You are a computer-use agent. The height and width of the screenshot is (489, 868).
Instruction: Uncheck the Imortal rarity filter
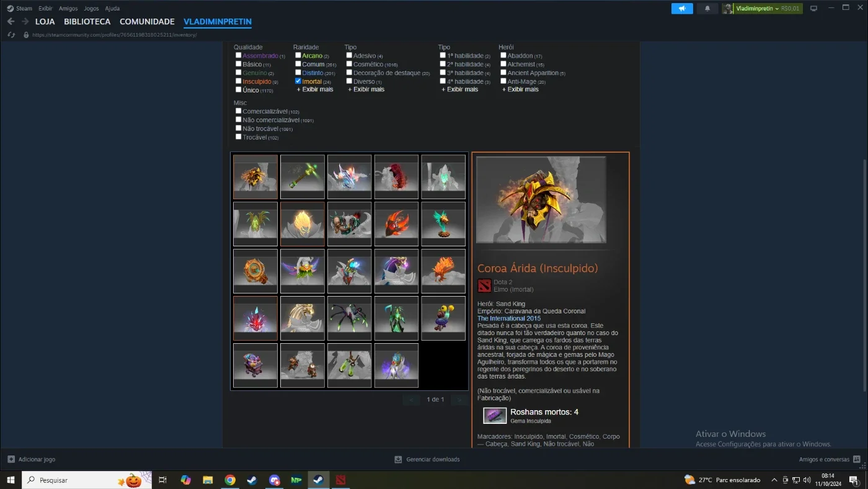tap(298, 81)
